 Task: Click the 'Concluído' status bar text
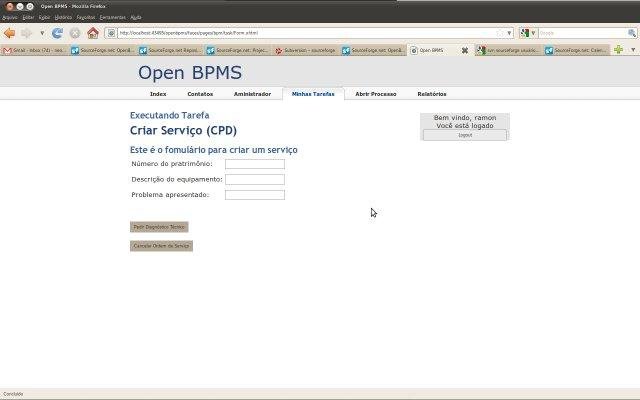tap(13, 394)
